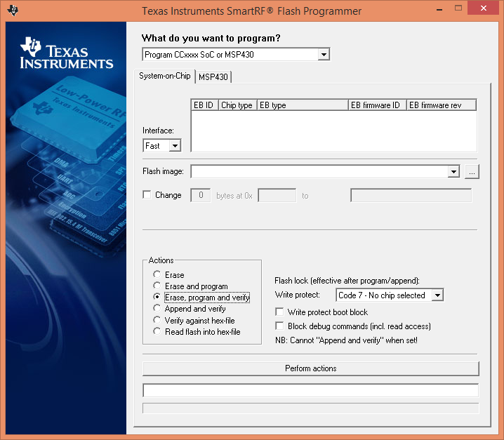The width and height of the screenshot is (504, 440).
Task: Close the Flash Programmer window
Action: 484,8
